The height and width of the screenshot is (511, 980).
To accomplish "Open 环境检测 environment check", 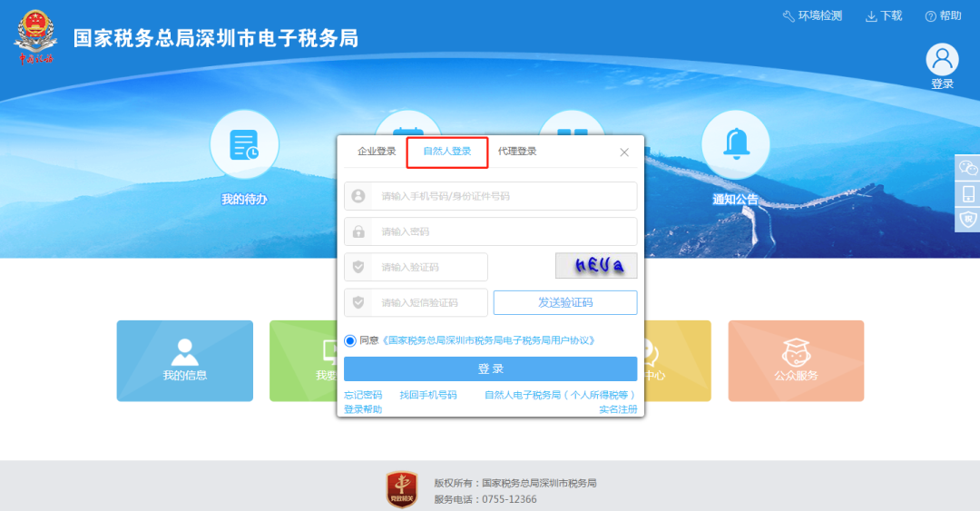I will [x=812, y=15].
